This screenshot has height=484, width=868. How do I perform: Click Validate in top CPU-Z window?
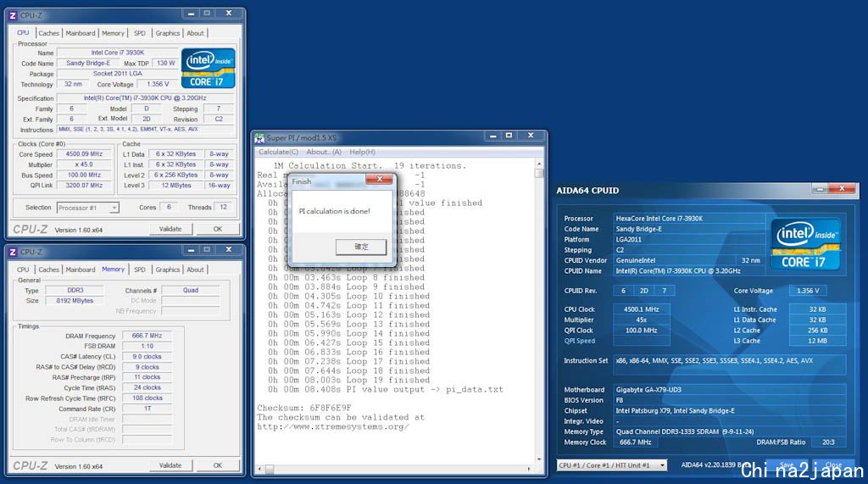pyautogui.click(x=170, y=229)
